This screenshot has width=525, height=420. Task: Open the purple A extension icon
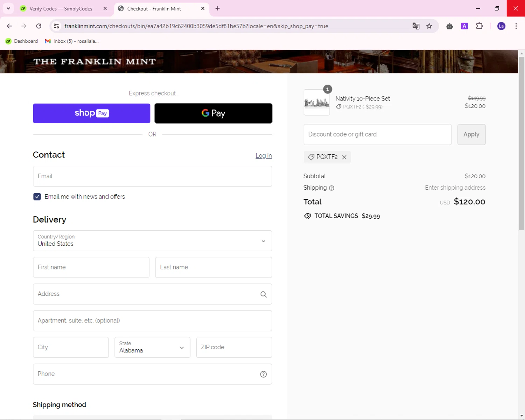point(464,26)
